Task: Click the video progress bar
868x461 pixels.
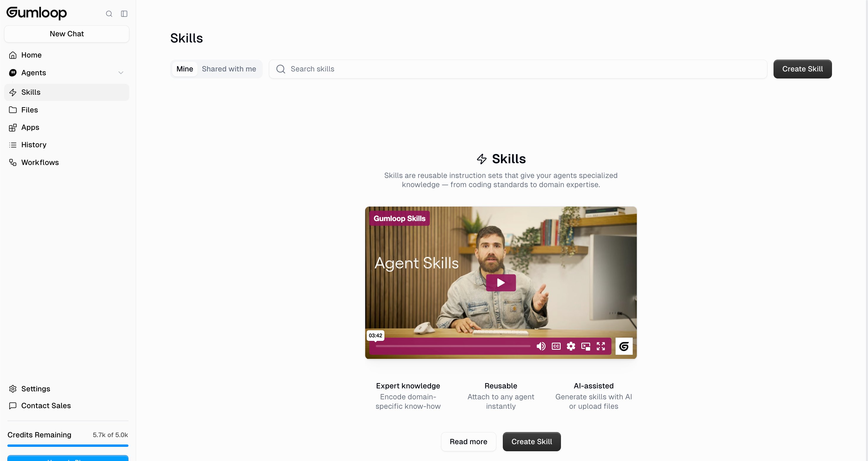Action: [x=453, y=346]
